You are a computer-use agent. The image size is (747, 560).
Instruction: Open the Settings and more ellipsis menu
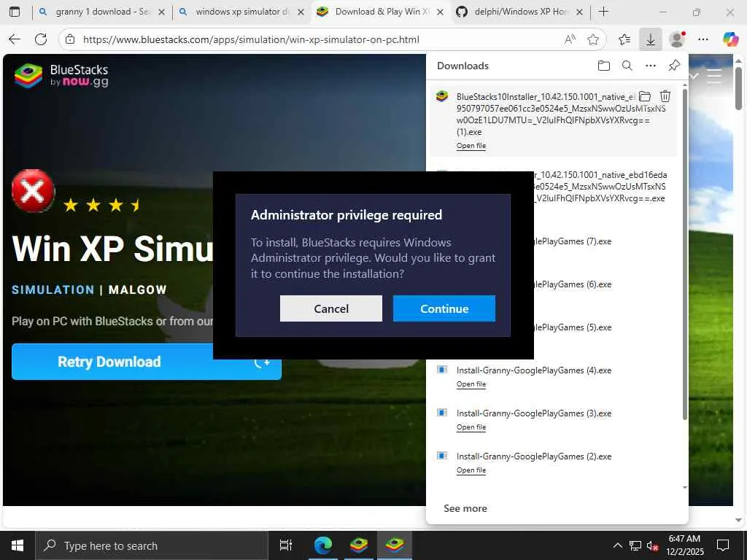click(703, 39)
